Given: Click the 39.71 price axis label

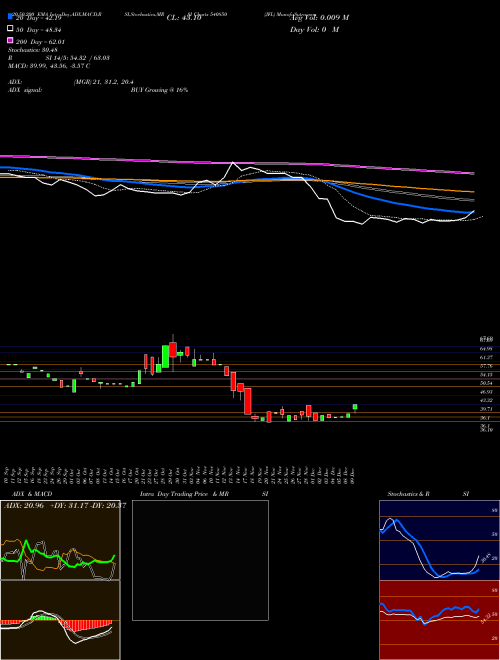Looking at the screenshot, I should (486, 409).
